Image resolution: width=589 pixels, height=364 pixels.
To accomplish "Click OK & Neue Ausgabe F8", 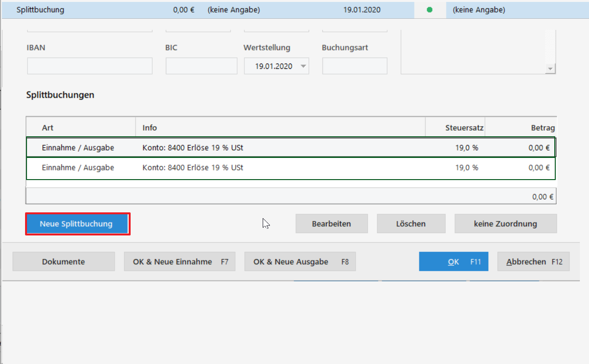I will 300,262.
